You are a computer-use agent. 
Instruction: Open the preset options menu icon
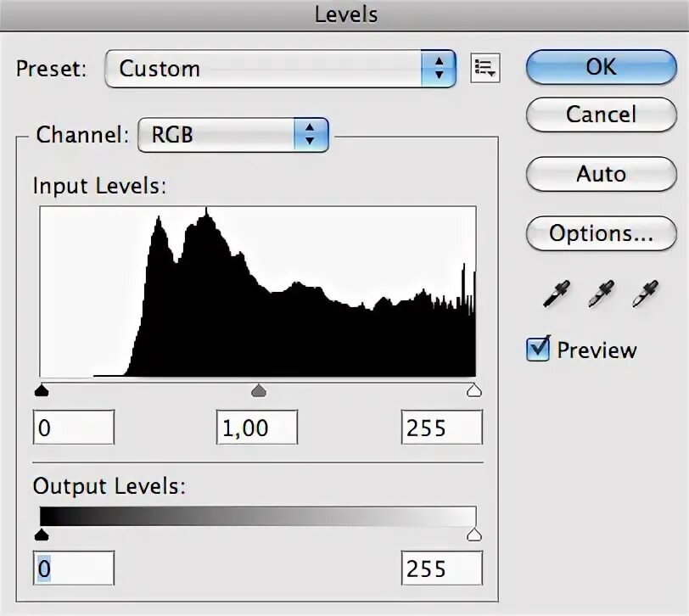[x=487, y=69]
